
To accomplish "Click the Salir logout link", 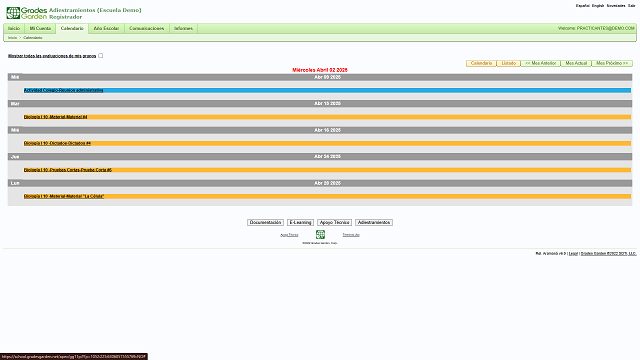I will [x=631, y=6].
